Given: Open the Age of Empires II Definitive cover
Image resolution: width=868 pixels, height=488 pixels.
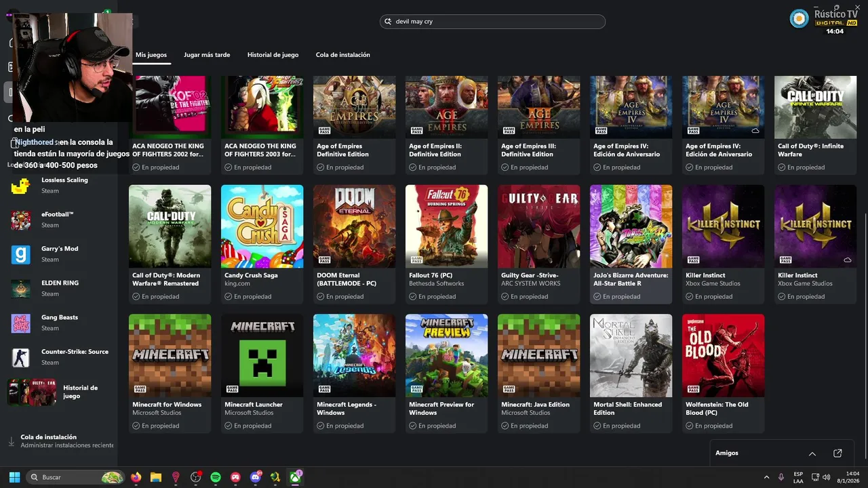Looking at the screenshot, I should [x=446, y=107].
